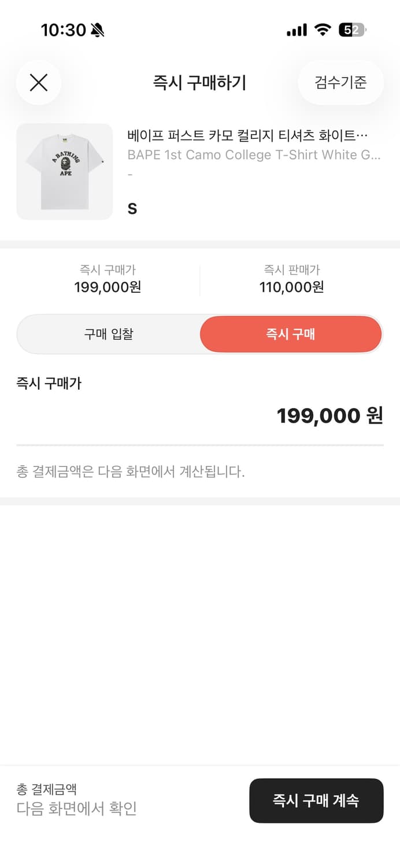
Task: Tap the battery indicator showing 52
Action: click(350, 28)
